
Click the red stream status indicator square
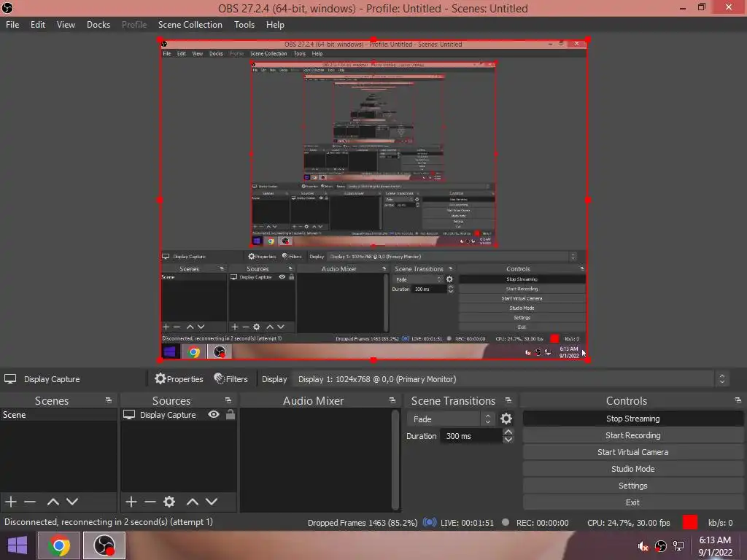690,522
